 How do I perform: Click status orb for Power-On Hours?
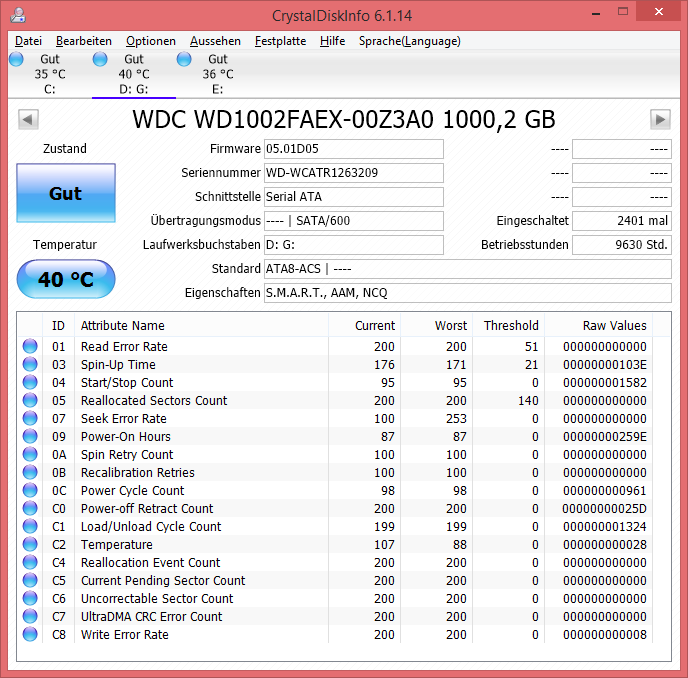coord(30,436)
